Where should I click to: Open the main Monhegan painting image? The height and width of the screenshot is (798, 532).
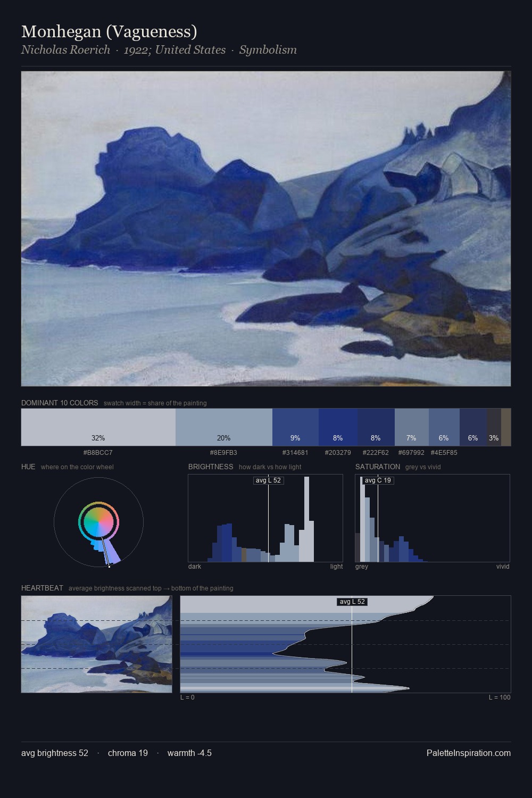266,229
